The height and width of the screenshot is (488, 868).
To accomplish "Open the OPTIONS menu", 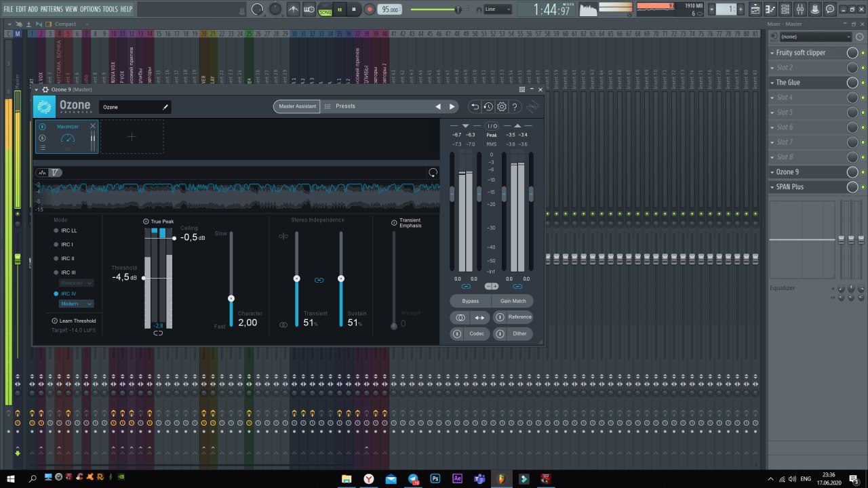I will pyautogui.click(x=90, y=9).
